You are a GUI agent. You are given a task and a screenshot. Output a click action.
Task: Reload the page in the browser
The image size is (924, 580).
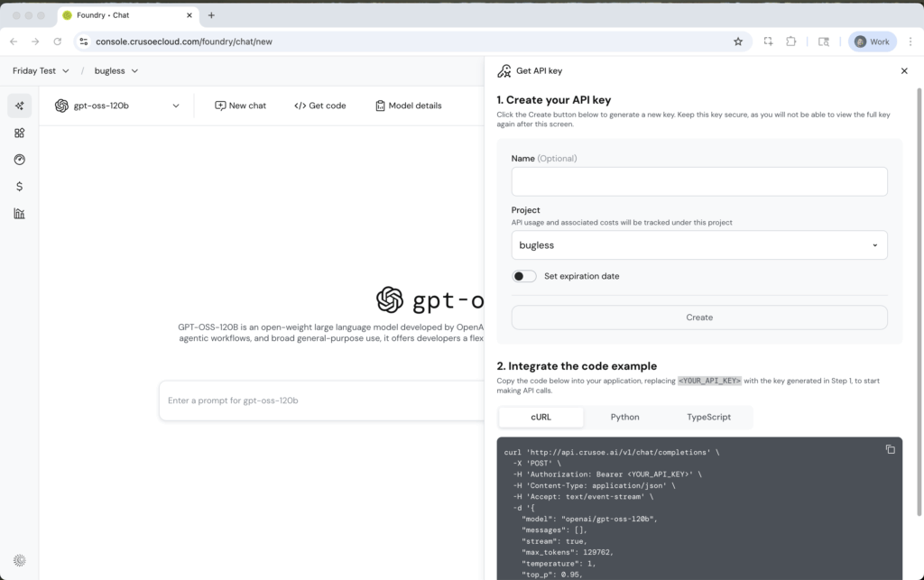click(57, 41)
